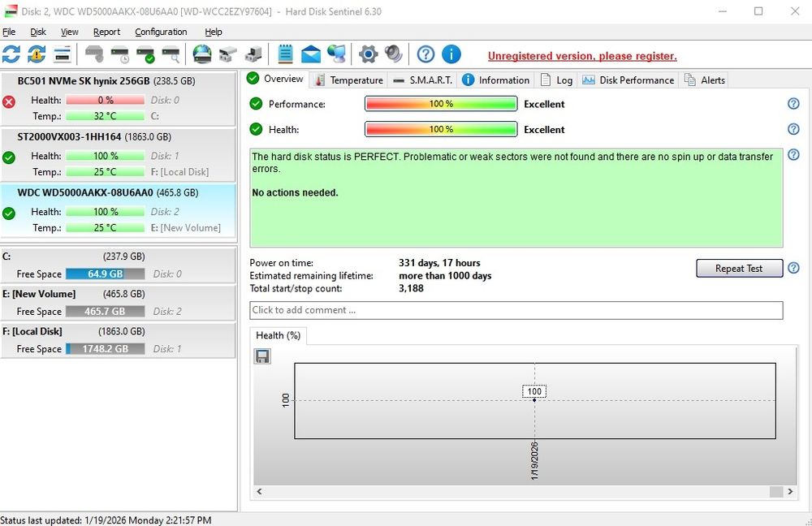This screenshot has width=812, height=526.
Task: Click the 331 days, 17 hours value
Action: [x=439, y=263]
